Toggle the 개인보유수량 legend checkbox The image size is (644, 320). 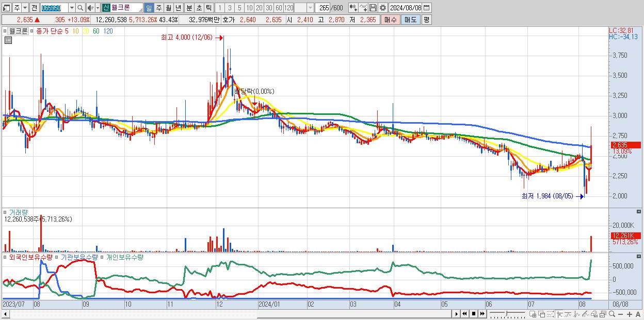pyautogui.click(x=102, y=257)
